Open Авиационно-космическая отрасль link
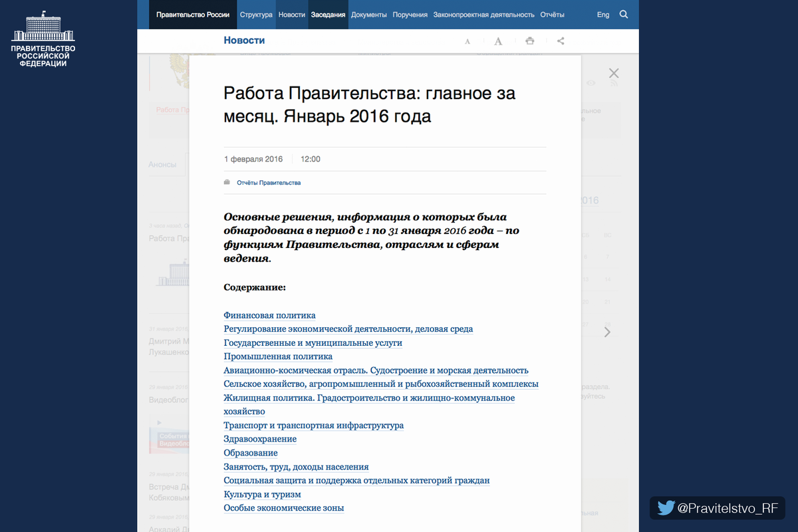Viewport: 798px width, 532px height. point(376,370)
